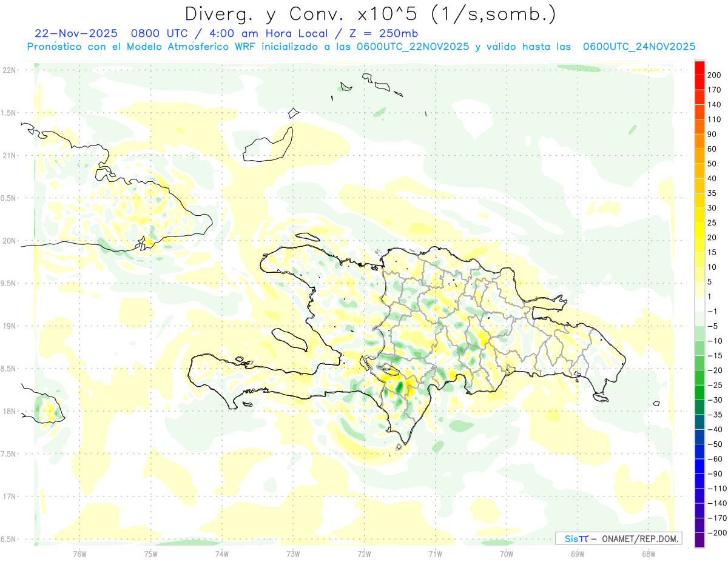Click the '18N' latitude axis label
Viewport: 728px width, 562px height.
[9, 411]
